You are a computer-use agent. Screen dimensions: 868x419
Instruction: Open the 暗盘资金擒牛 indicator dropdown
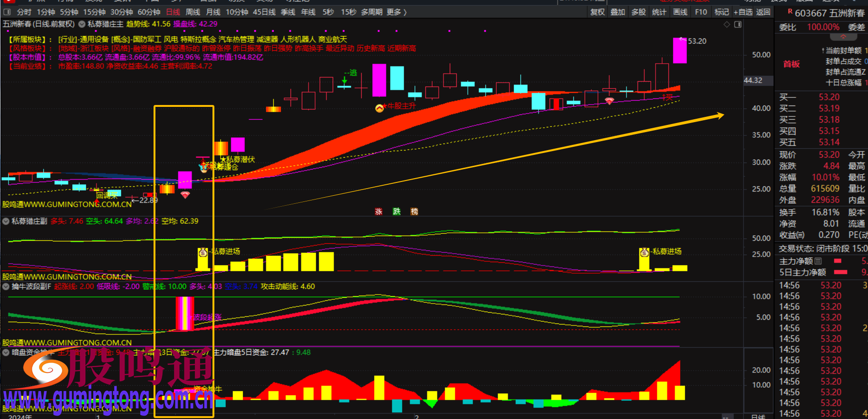(x=6, y=352)
